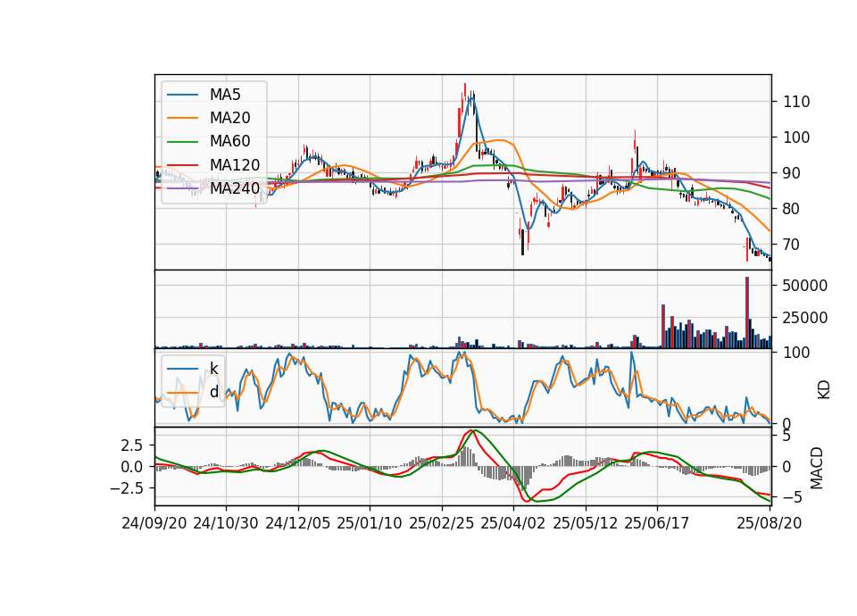Click the 24/10/30 date label
The height and width of the screenshot is (616, 857).
(x=226, y=523)
